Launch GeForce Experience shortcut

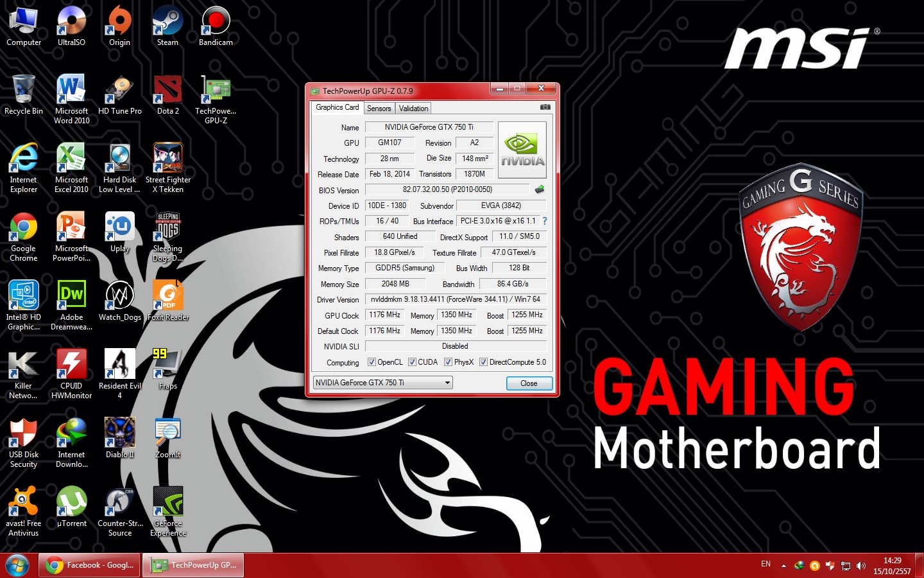(x=167, y=511)
